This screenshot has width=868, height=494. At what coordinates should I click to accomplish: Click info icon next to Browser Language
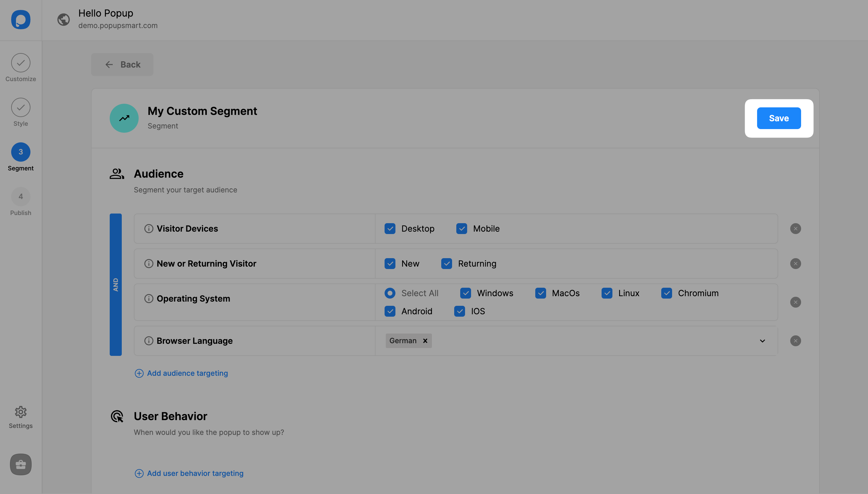pyautogui.click(x=149, y=341)
